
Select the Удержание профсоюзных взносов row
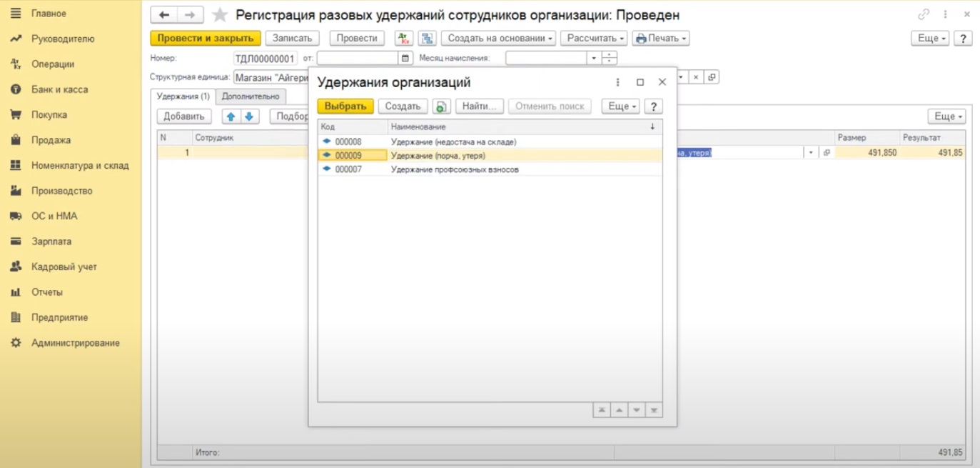click(455, 169)
